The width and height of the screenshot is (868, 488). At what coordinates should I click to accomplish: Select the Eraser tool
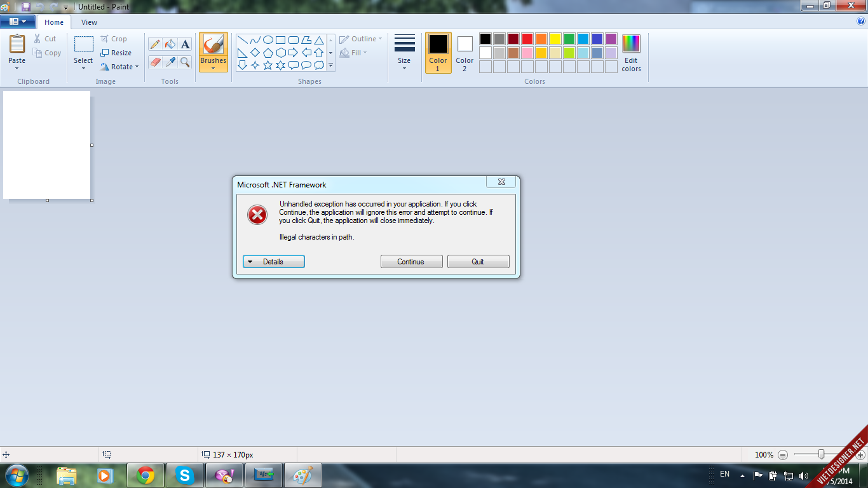tap(155, 62)
